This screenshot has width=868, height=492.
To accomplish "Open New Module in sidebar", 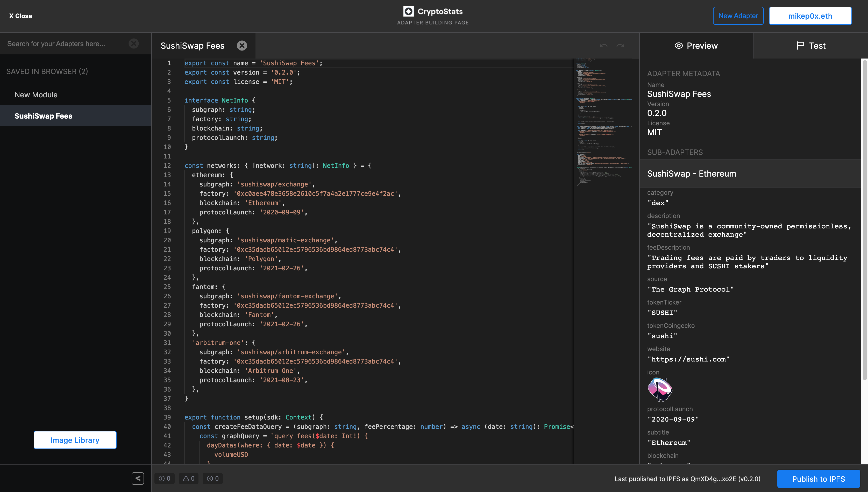I will 36,94.
